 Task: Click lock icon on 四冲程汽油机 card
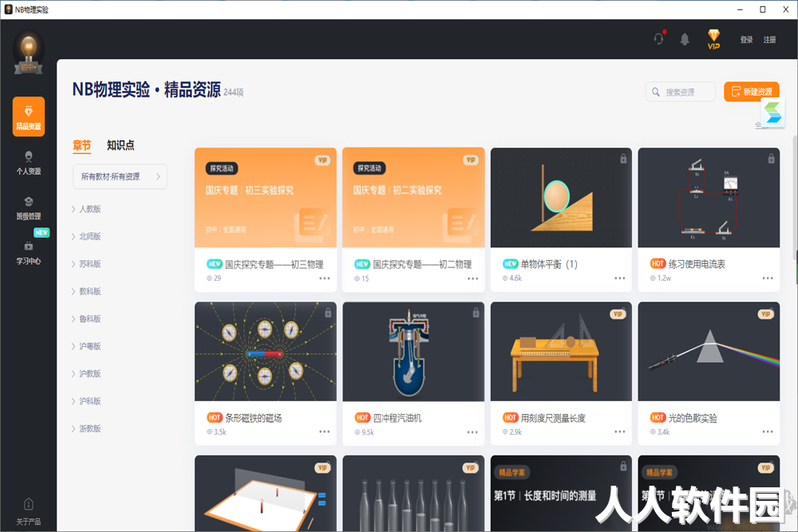(x=476, y=313)
